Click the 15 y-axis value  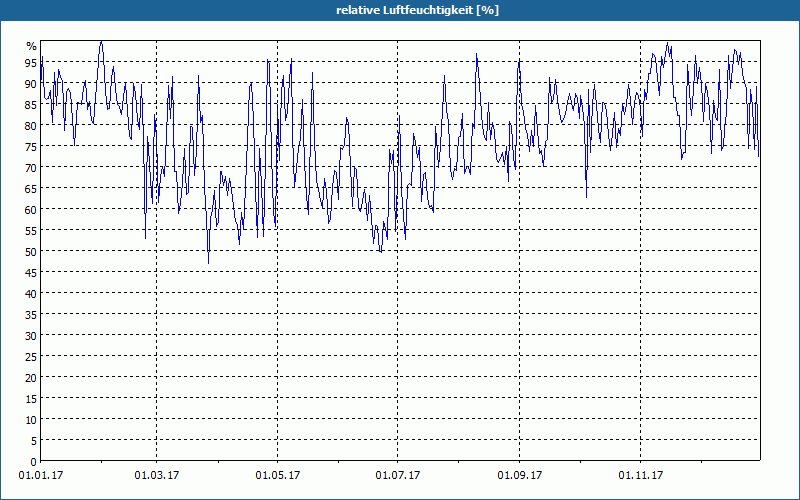coord(31,398)
